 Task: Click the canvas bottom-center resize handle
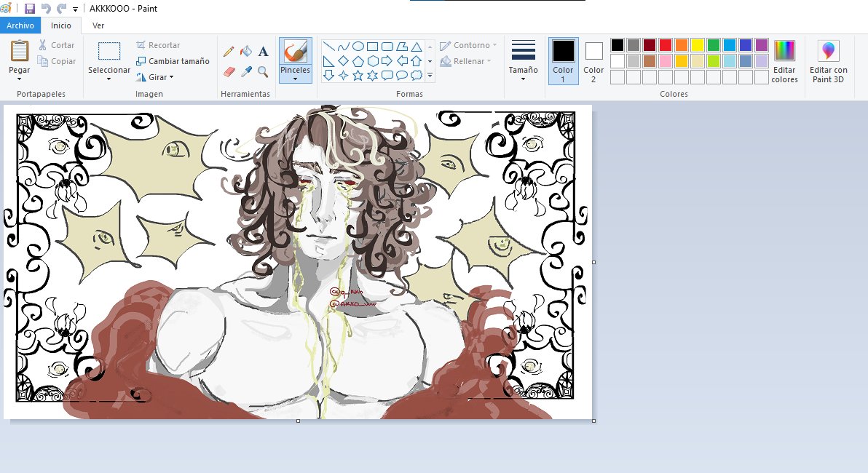[299, 421]
